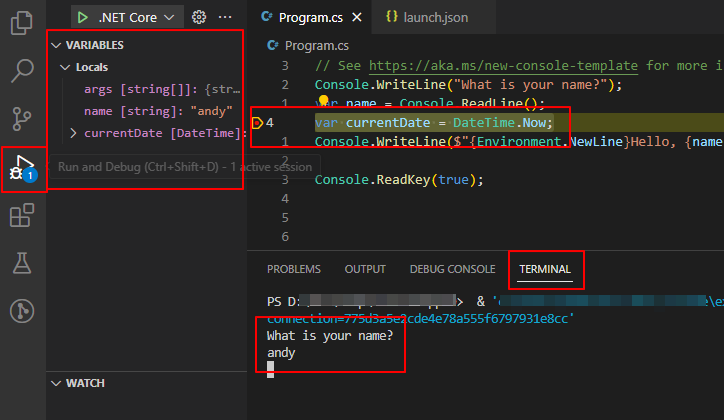Click the C# icon on the Program.cs tab

click(267, 17)
